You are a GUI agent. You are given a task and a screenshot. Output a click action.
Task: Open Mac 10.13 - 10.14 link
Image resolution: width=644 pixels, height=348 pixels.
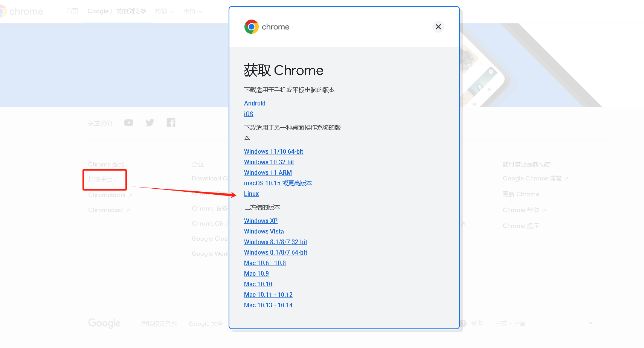[x=268, y=305]
